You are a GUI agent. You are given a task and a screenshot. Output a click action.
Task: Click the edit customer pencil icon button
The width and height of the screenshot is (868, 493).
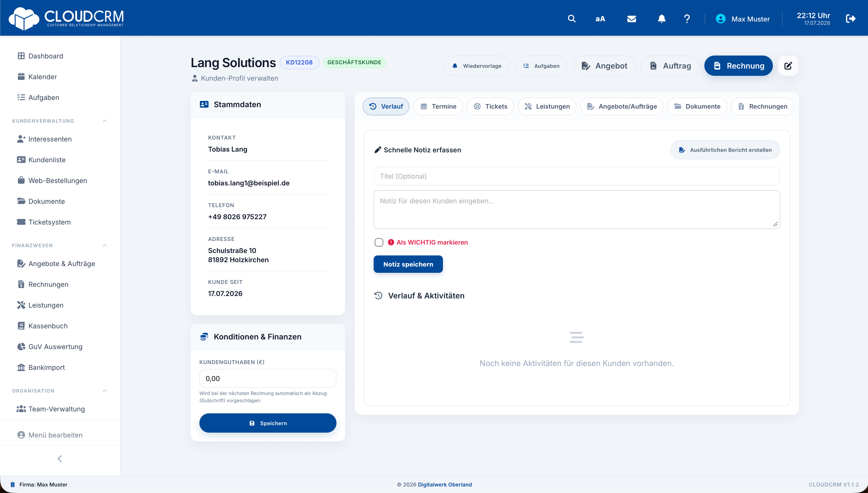click(788, 66)
